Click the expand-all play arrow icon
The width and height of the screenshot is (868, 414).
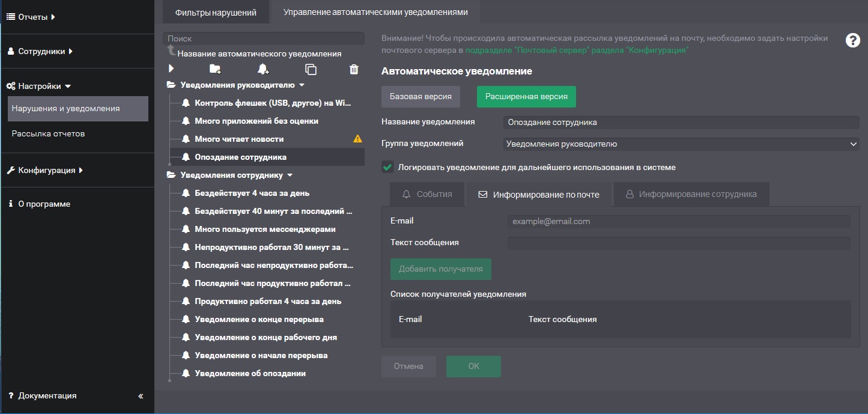(x=171, y=69)
